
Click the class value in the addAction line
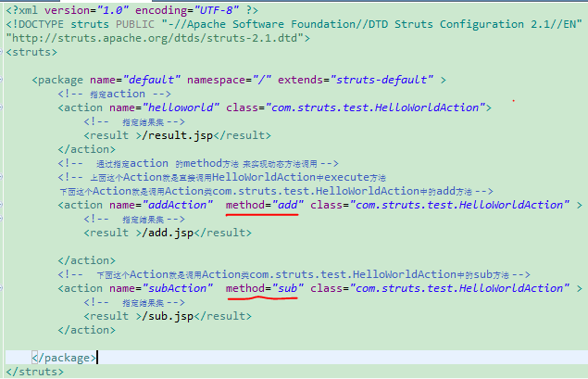click(x=459, y=205)
